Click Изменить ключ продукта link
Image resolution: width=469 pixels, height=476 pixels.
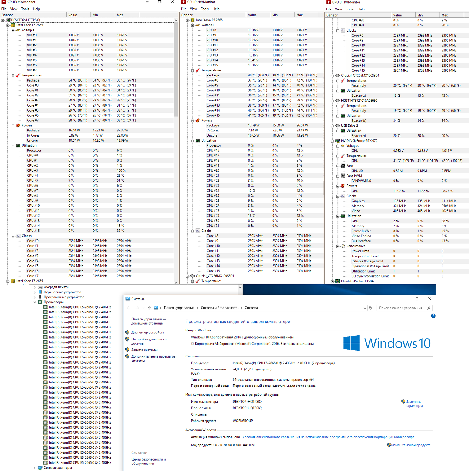coord(410,445)
